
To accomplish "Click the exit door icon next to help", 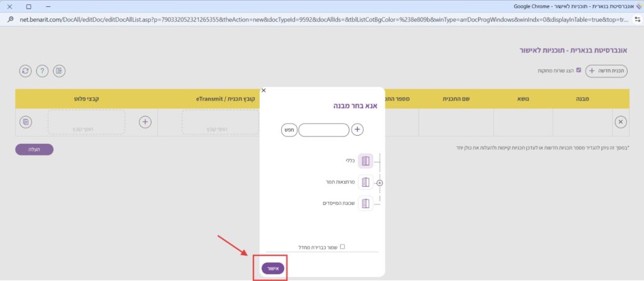I will pos(59,71).
